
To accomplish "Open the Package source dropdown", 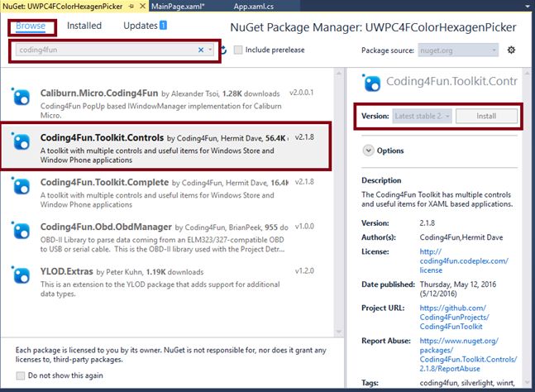I will pos(458,50).
